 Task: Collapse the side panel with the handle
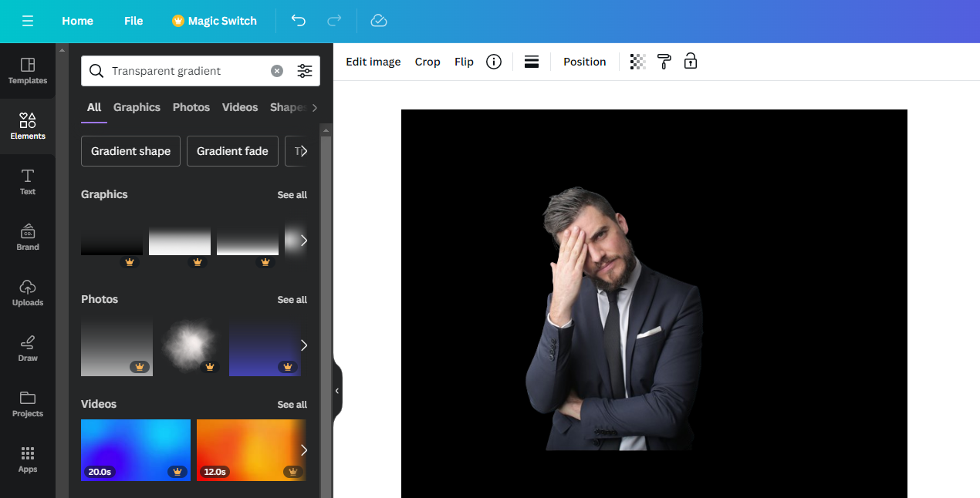(x=337, y=391)
